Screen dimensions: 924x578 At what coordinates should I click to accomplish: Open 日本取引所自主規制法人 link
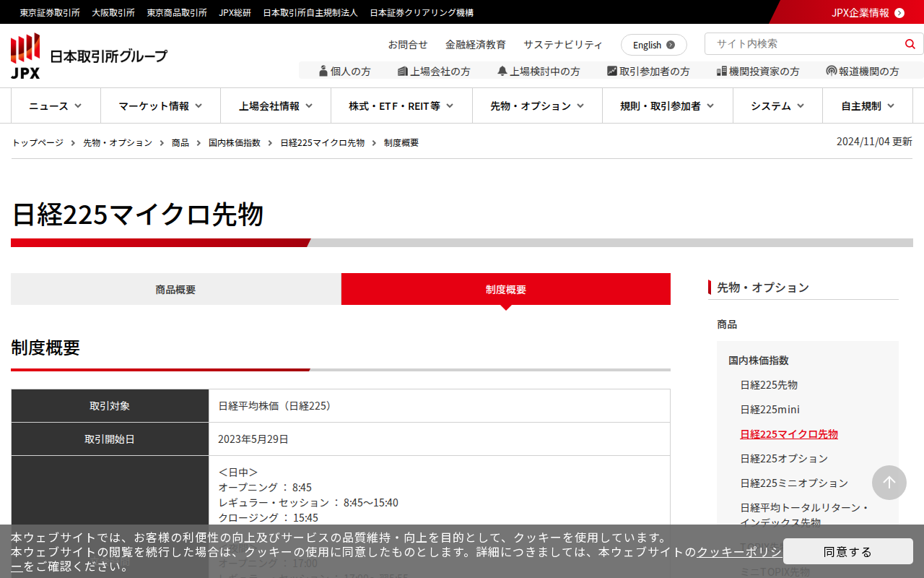310,12
